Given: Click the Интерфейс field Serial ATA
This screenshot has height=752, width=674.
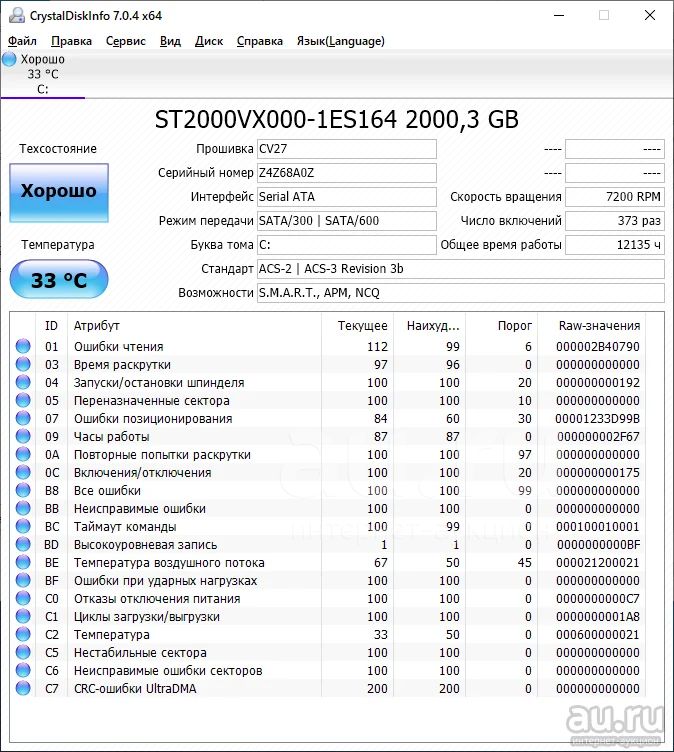Looking at the screenshot, I should pyautogui.click(x=347, y=197).
